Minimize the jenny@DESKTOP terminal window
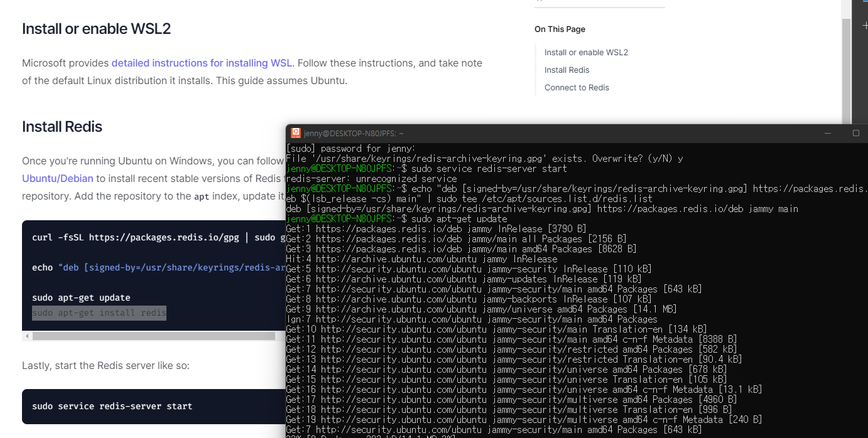Image resolution: width=868 pixels, height=438 pixels. click(828, 133)
